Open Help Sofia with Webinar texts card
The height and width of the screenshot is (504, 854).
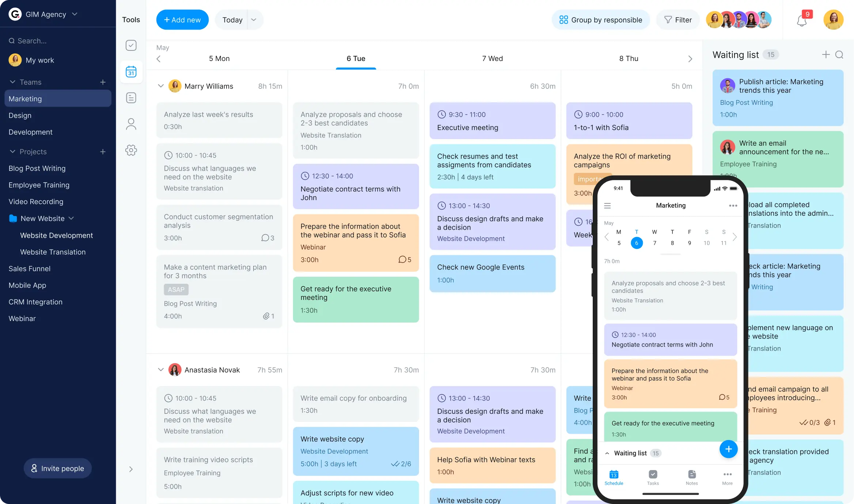[x=492, y=466]
